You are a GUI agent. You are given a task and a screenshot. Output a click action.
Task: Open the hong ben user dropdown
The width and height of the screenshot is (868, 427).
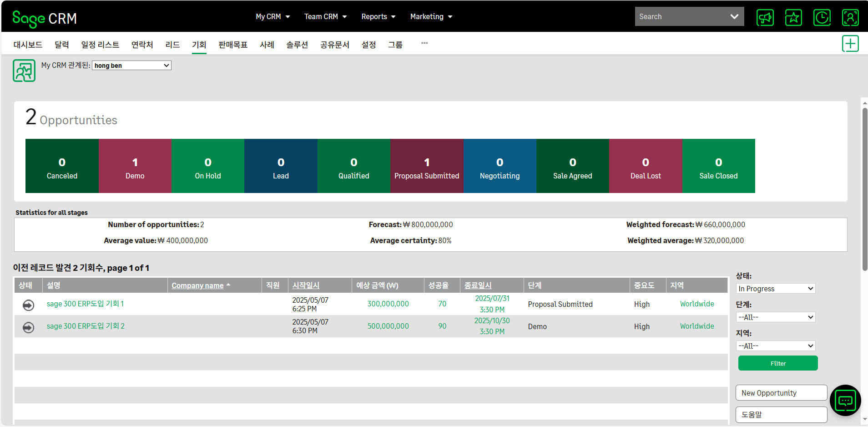(x=131, y=66)
